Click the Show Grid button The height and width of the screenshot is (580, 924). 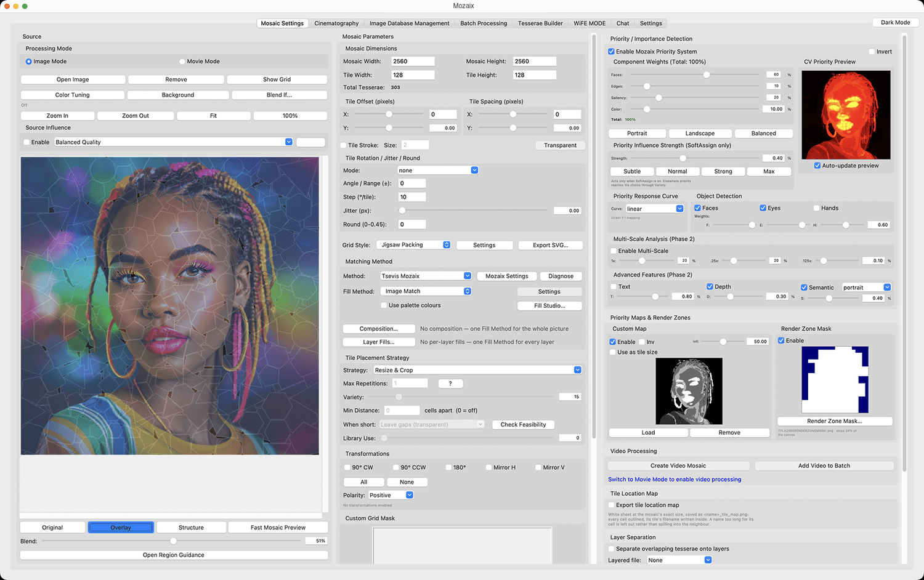click(277, 79)
